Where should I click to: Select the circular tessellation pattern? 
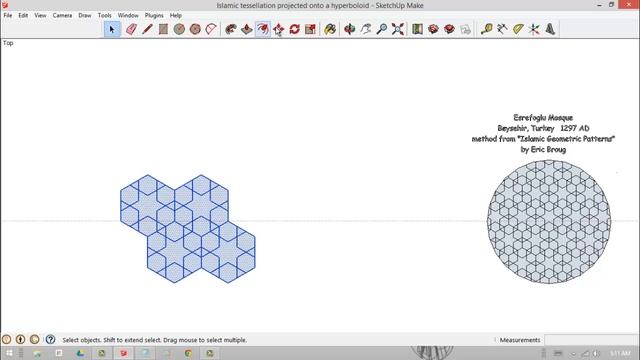549,222
